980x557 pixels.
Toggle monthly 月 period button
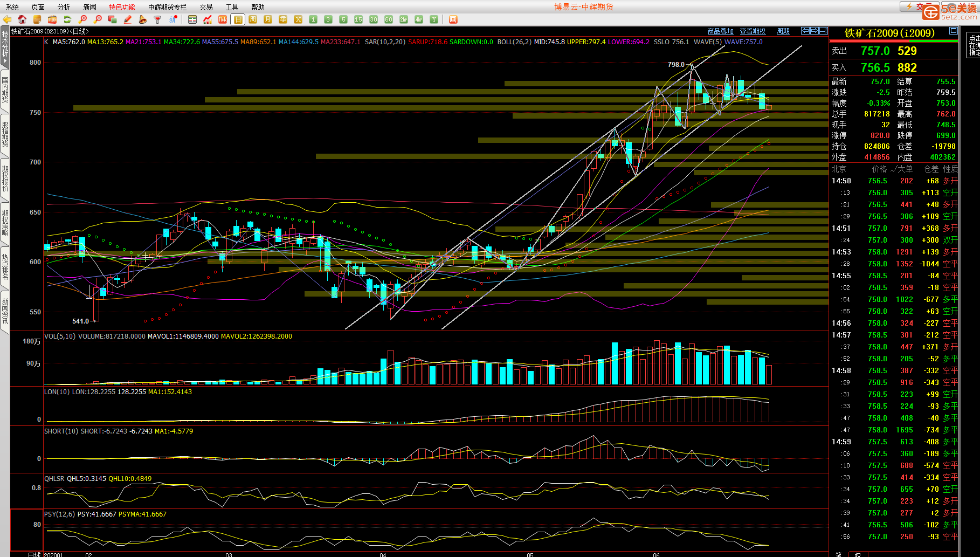(268, 19)
